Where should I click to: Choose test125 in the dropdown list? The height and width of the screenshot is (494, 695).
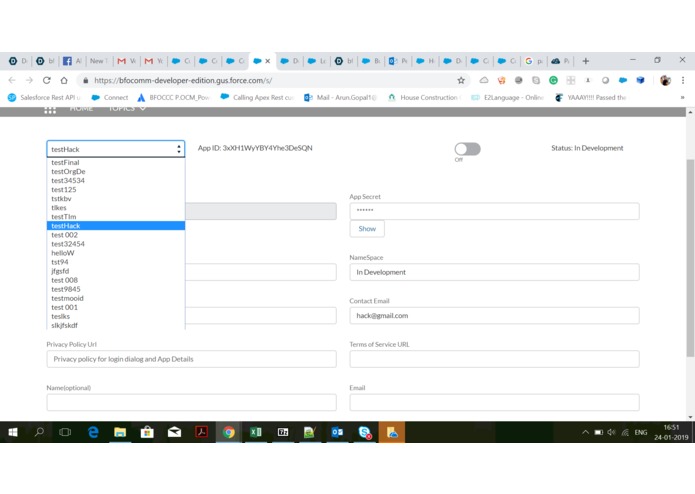click(x=116, y=189)
